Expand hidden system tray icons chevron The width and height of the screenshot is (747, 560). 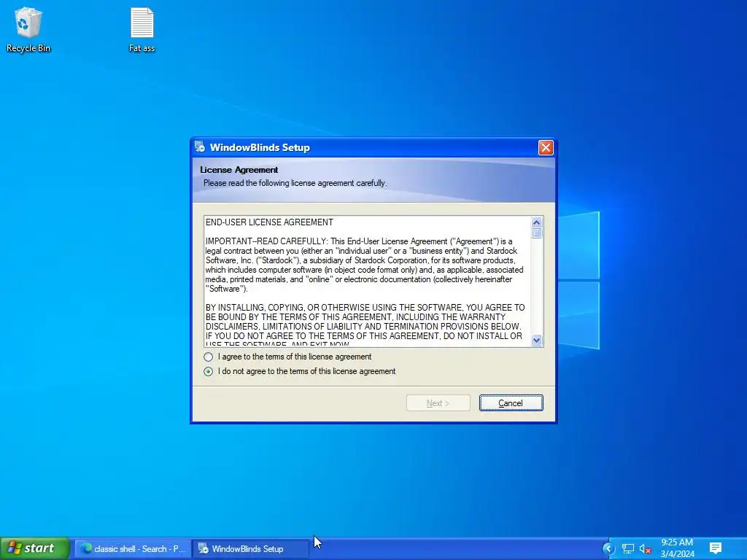[x=608, y=548]
